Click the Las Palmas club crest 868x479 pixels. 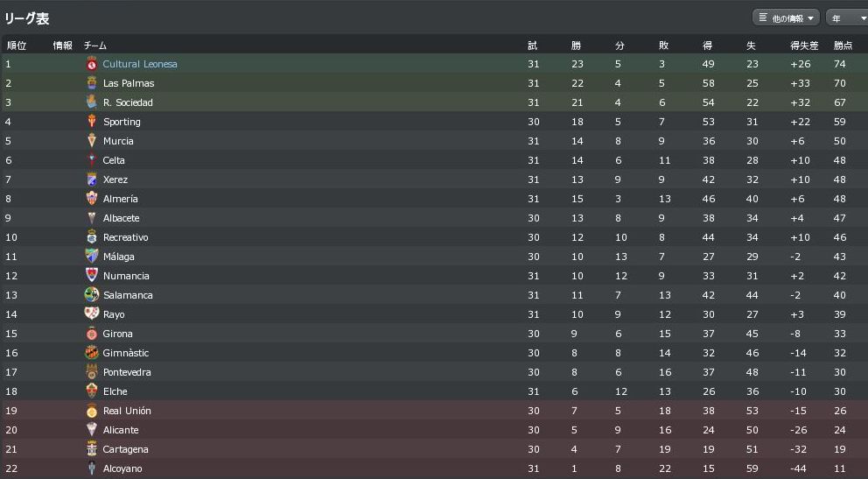92,83
